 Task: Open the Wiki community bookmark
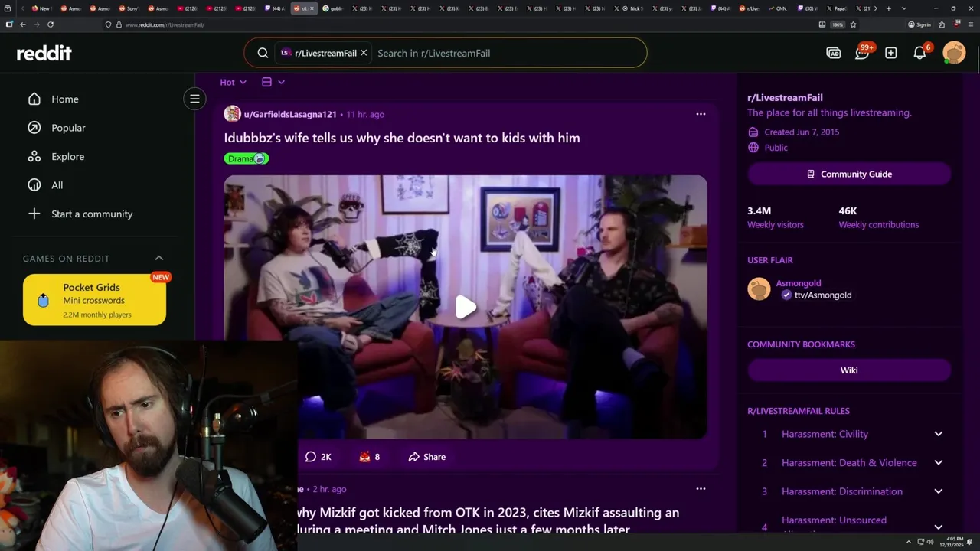(x=849, y=370)
